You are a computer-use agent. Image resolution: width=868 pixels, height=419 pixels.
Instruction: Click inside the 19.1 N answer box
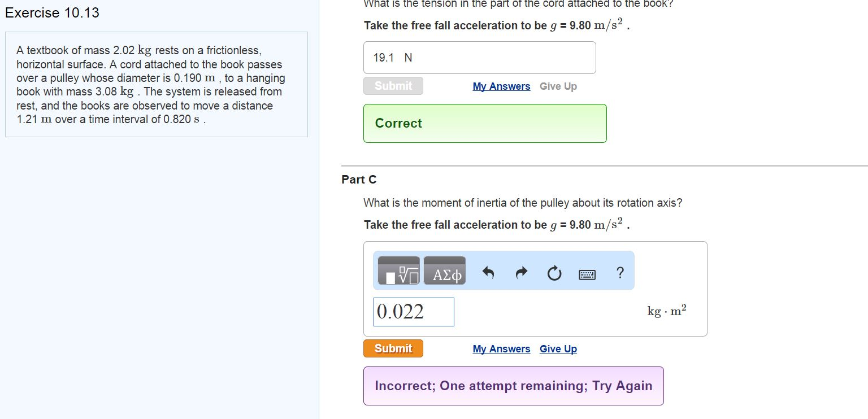[479, 57]
